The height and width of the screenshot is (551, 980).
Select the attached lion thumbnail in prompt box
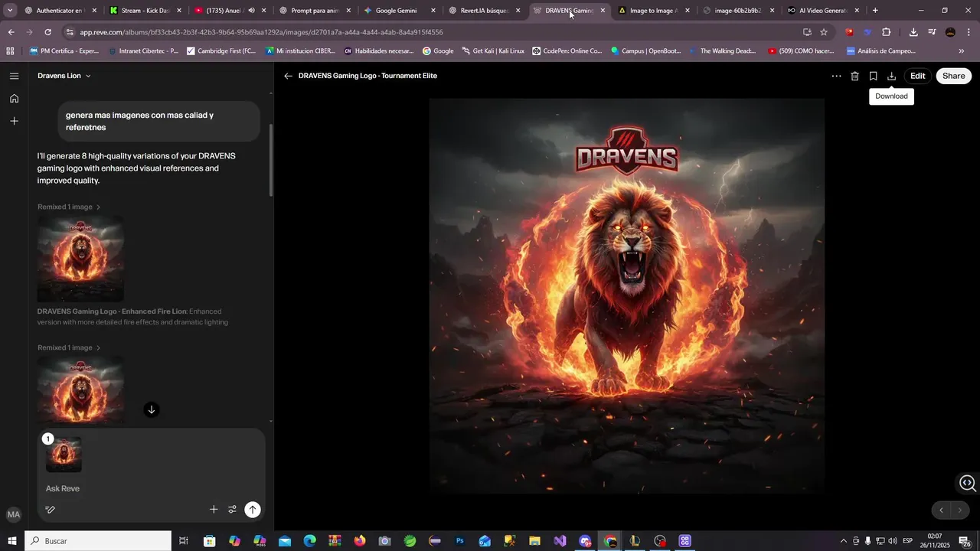(x=64, y=455)
